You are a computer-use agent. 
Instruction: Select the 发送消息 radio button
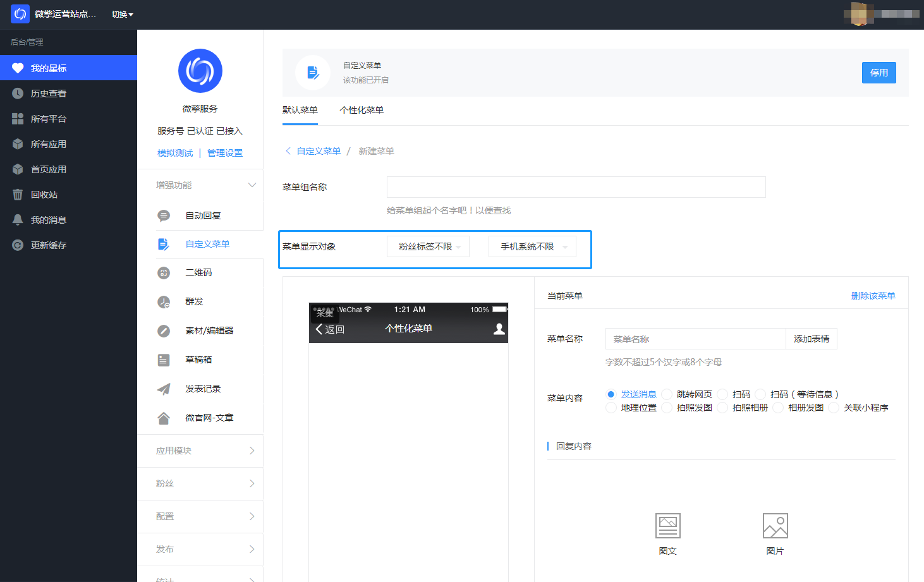click(611, 394)
